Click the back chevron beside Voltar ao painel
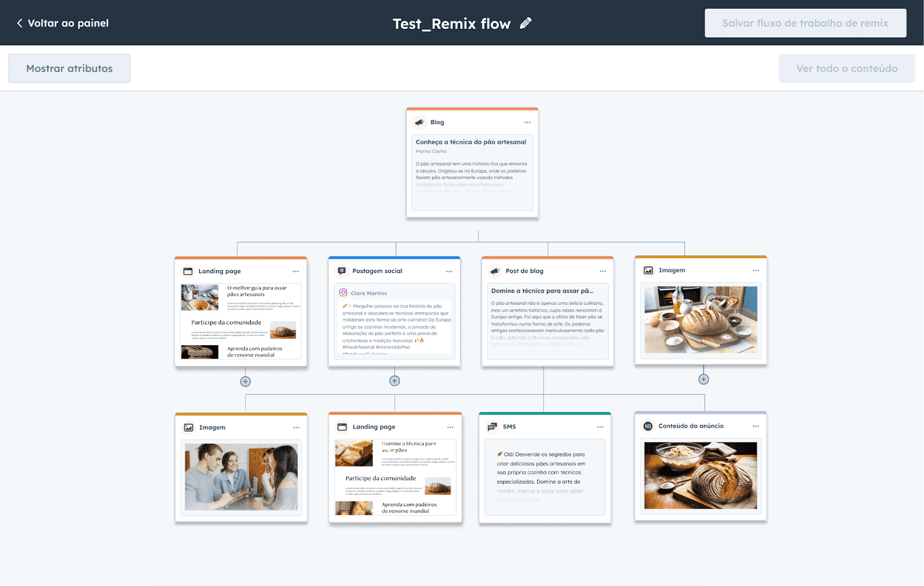The height and width of the screenshot is (586, 924). tap(20, 23)
